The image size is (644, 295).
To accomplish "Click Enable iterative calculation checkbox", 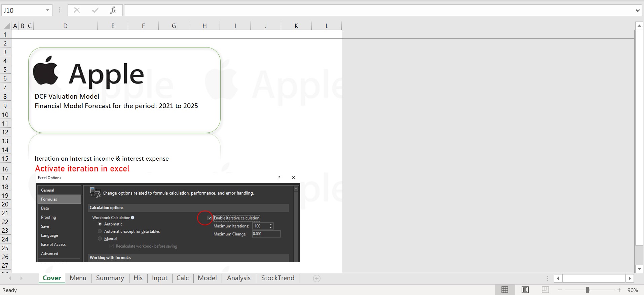I will 210,218.
